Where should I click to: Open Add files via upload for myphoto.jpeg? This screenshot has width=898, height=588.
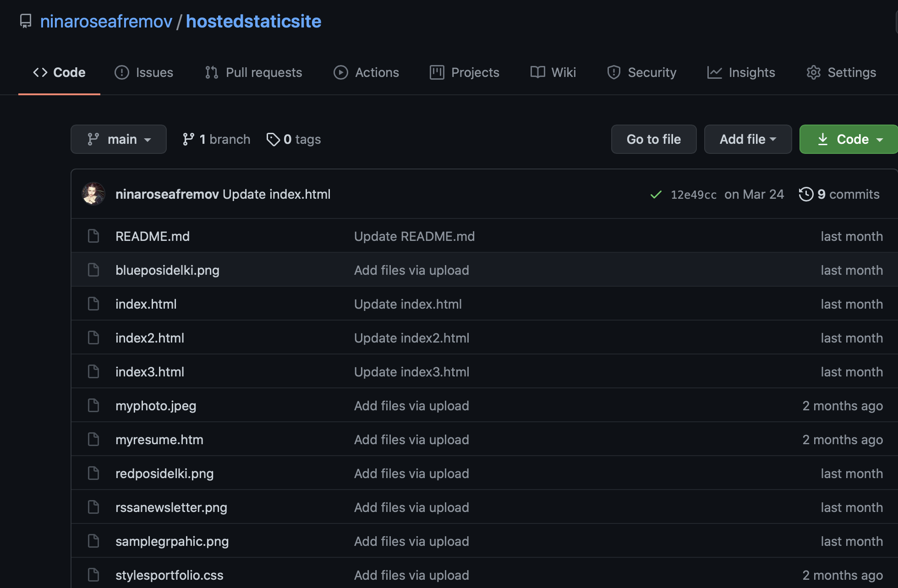[x=411, y=406]
